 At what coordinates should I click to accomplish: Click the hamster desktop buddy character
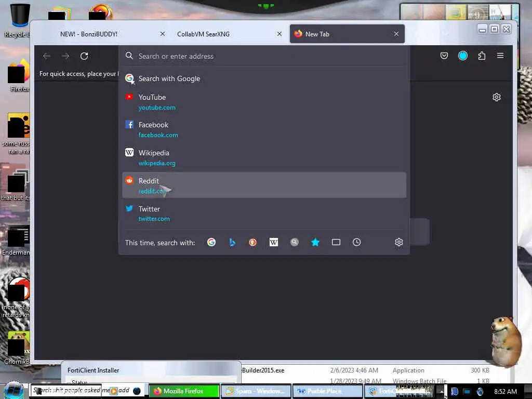pos(505,341)
